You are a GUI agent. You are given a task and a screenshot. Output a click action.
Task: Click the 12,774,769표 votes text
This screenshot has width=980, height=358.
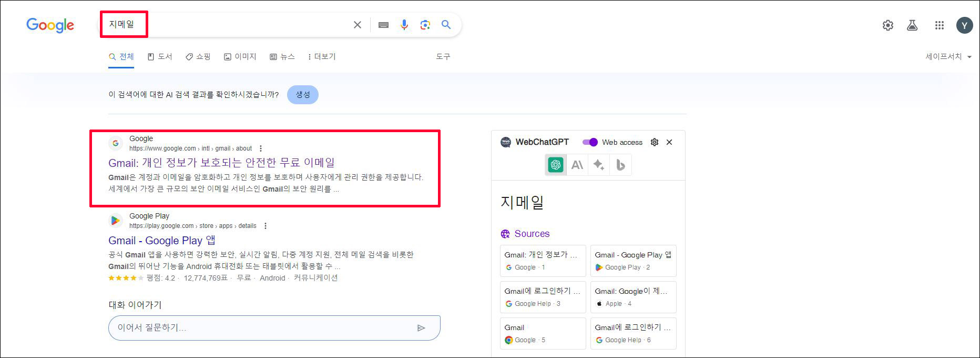click(x=206, y=278)
